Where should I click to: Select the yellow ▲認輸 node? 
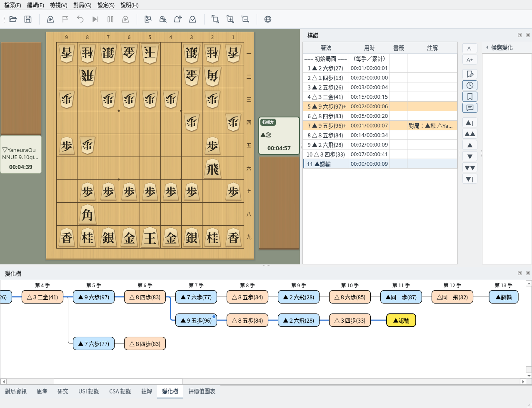coord(401,321)
